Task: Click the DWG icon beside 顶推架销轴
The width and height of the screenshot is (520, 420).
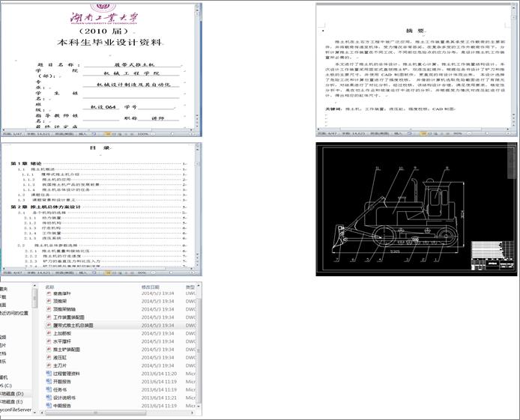Action: [x=49, y=309]
